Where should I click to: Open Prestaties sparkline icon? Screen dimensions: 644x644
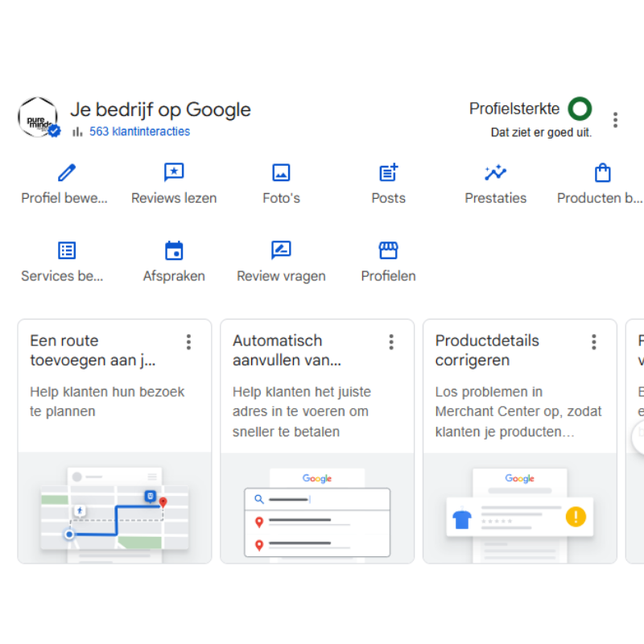click(495, 173)
